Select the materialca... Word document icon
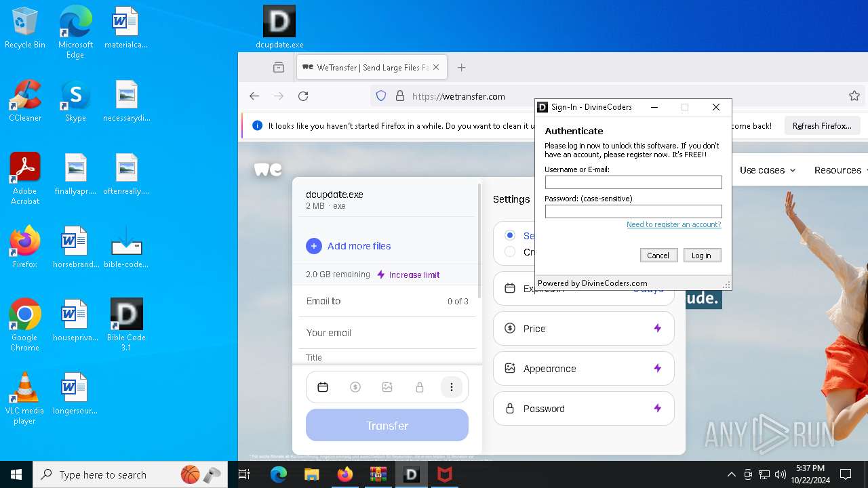This screenshot has width=868, height=488. click(x=126, y=28)
